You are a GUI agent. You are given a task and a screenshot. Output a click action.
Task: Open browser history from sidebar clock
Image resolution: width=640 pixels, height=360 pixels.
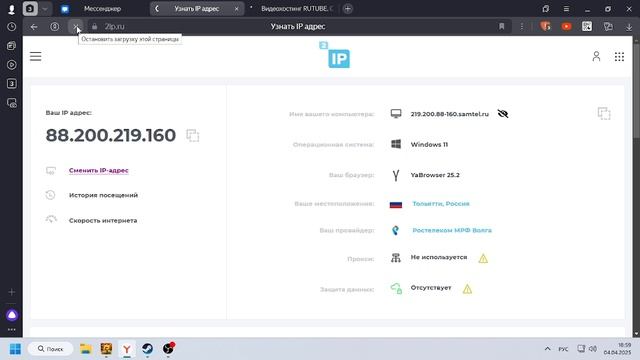(x=11, y=27)
